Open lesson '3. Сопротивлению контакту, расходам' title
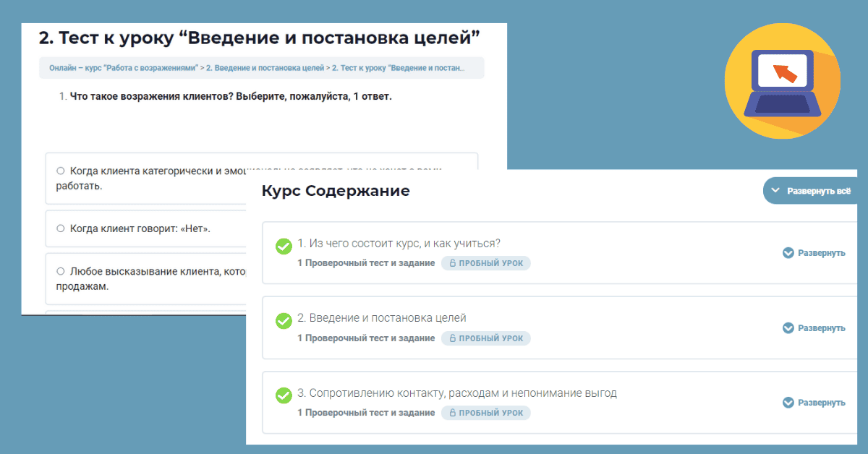Viewport: 868px width, 454px height. [456, 393]
